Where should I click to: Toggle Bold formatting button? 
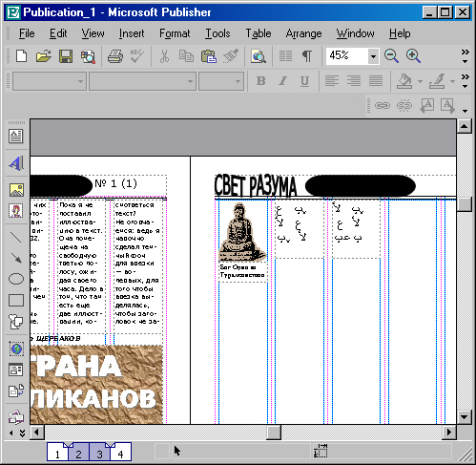[x=261, y=81]
